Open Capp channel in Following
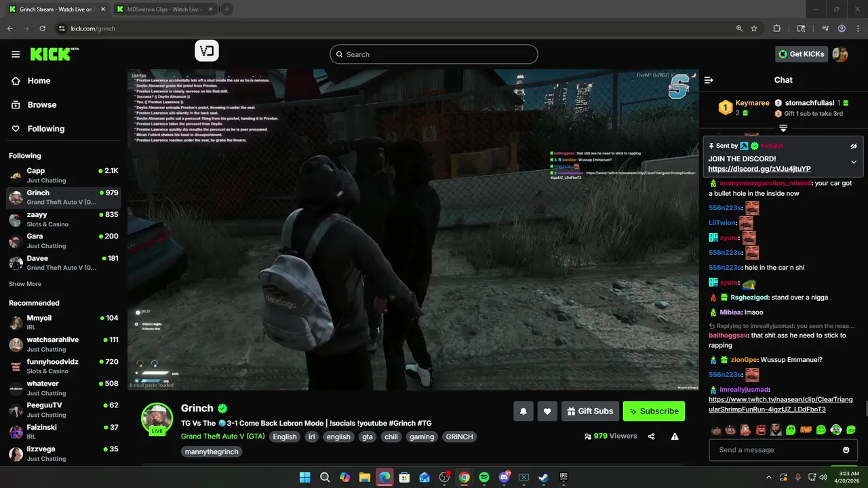Image resolution: width=868 pixels, height=488 pixels. point(64,176)
